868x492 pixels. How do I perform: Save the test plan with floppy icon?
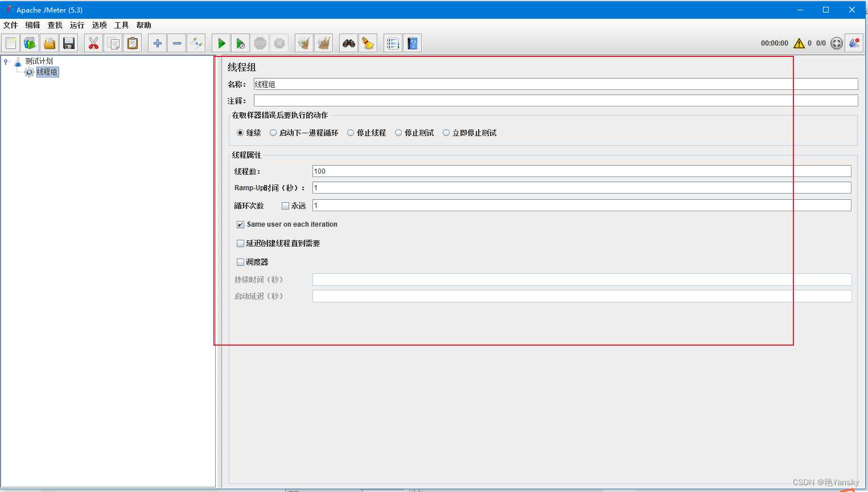click(x=69, y=43)
